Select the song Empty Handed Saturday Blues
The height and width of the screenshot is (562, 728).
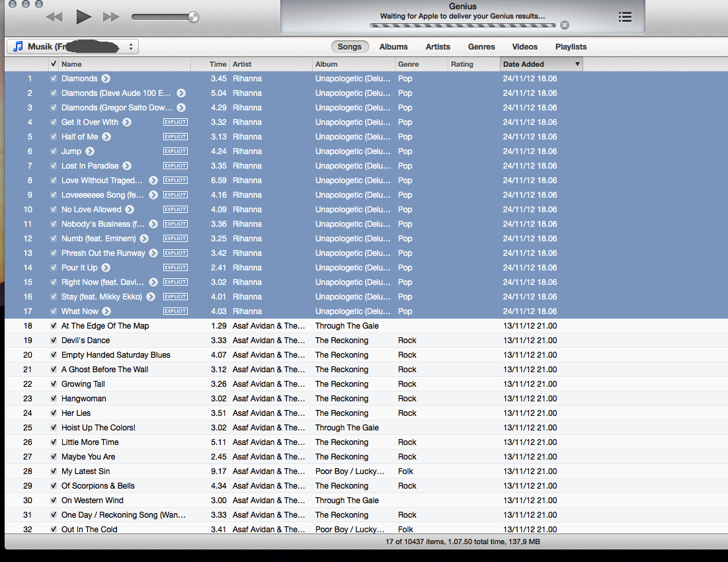coord(116,355)
